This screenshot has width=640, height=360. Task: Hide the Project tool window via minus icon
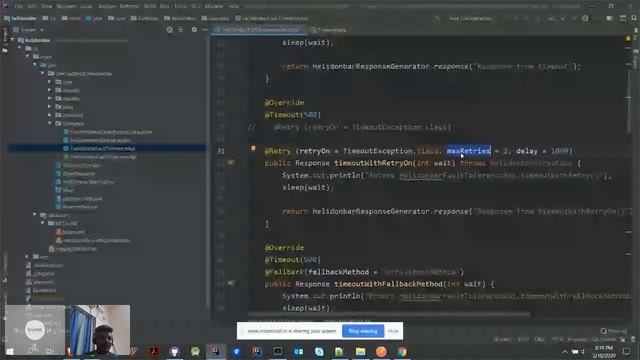pyautogui.click(x=205, y=30)
